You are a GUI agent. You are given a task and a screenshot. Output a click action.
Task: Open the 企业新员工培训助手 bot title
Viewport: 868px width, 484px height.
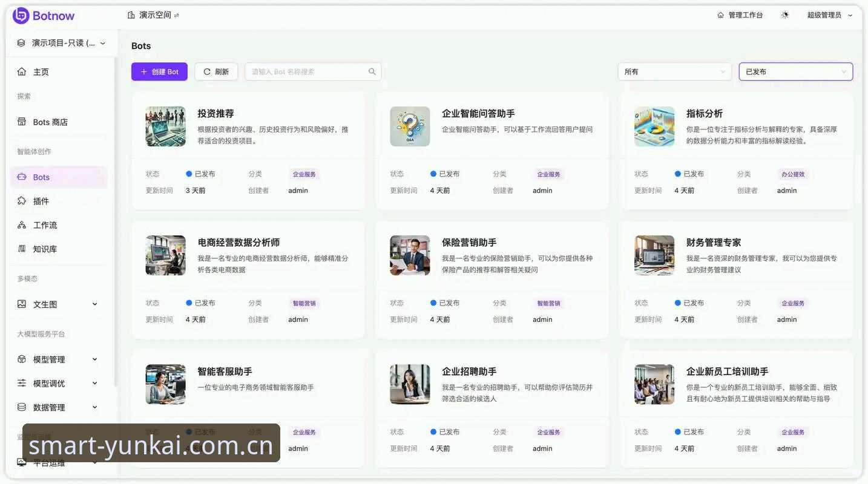point(728,371)
